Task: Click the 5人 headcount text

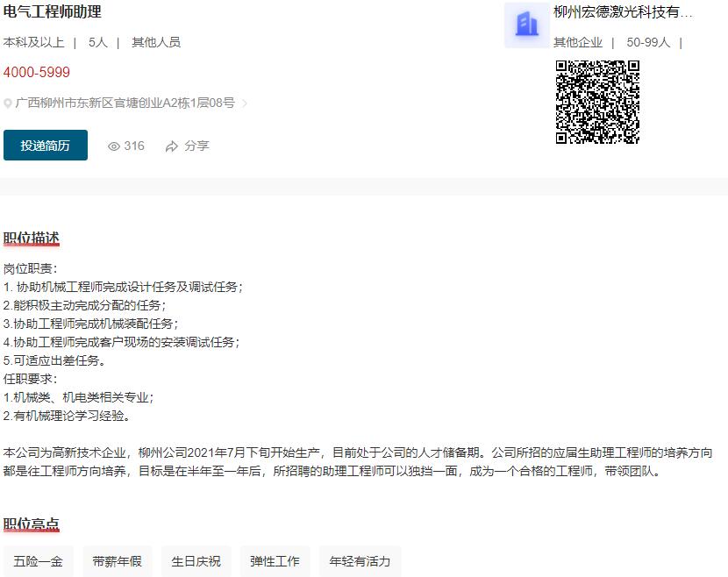Action: tap(98, 42)
